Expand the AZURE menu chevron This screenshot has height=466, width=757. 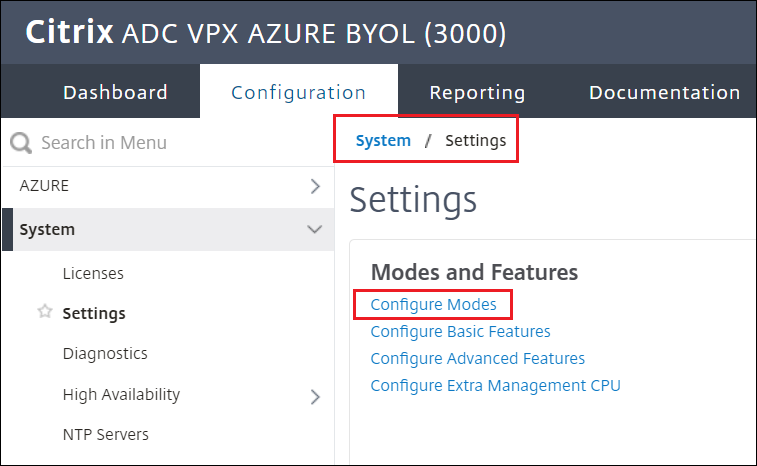point(315,186)
